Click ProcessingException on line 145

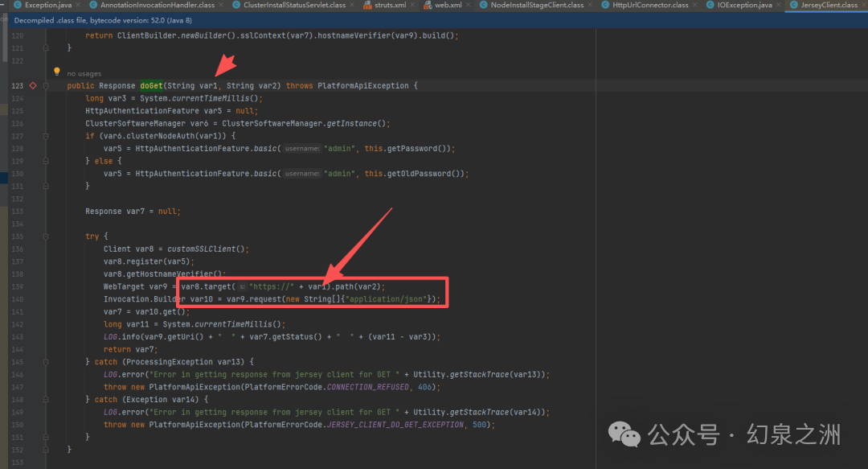(x=170, y=362)
